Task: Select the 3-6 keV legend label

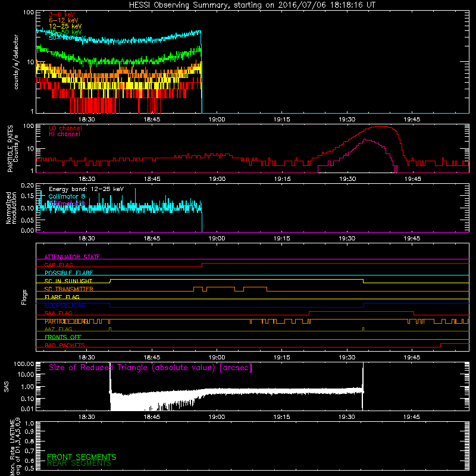Action: (62, 14)
